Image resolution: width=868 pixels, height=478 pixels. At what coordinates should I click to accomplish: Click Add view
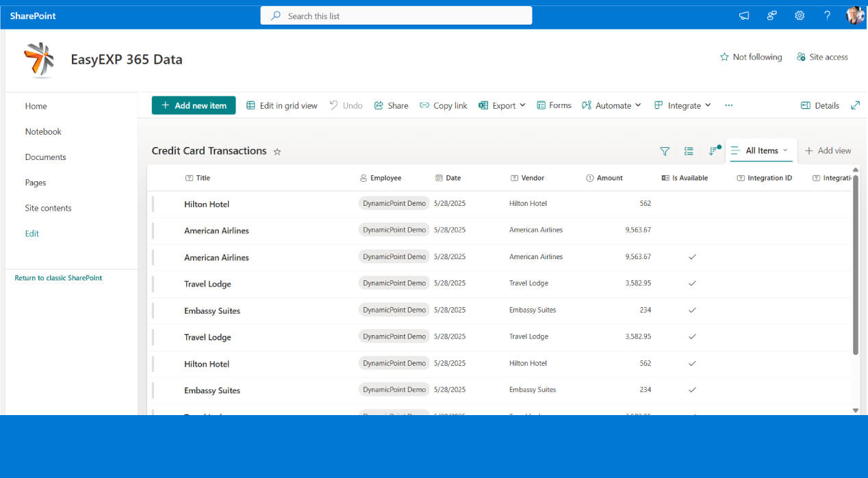pyautogui.click(x=828, y=150)
